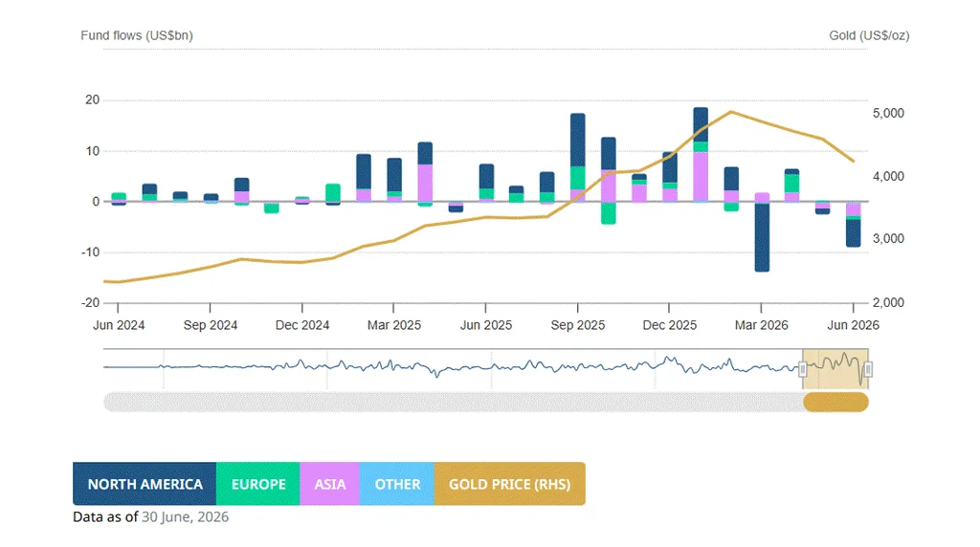Toggle the Other legend series
This screenshot has height=547, width=980.
pyautogui.click(x=397, y=484)
